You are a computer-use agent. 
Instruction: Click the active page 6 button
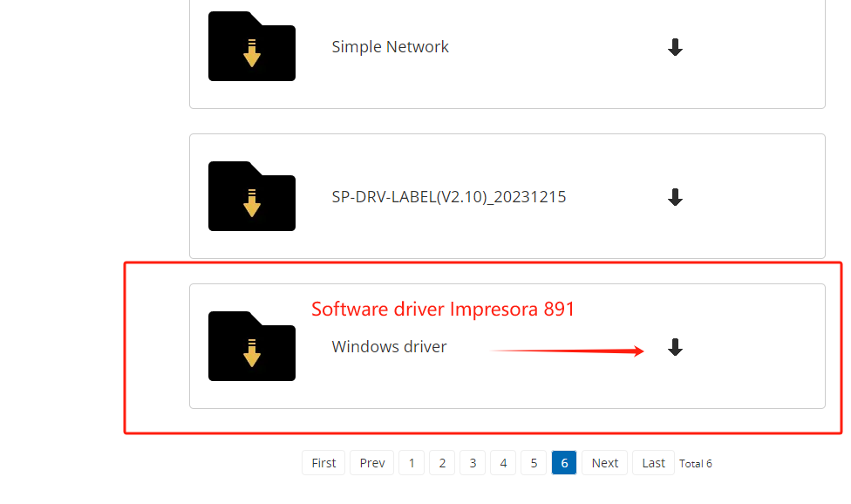click(564, 463)
